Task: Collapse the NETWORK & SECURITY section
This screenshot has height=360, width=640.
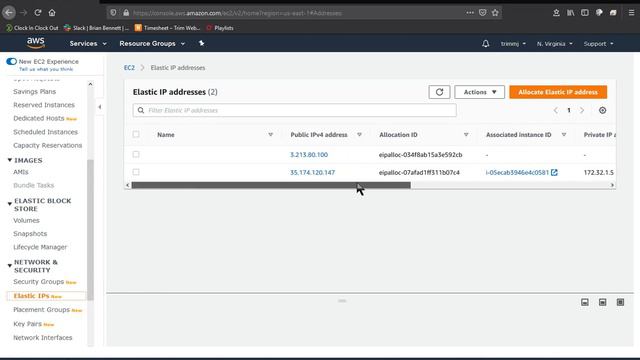Action: 10,265
